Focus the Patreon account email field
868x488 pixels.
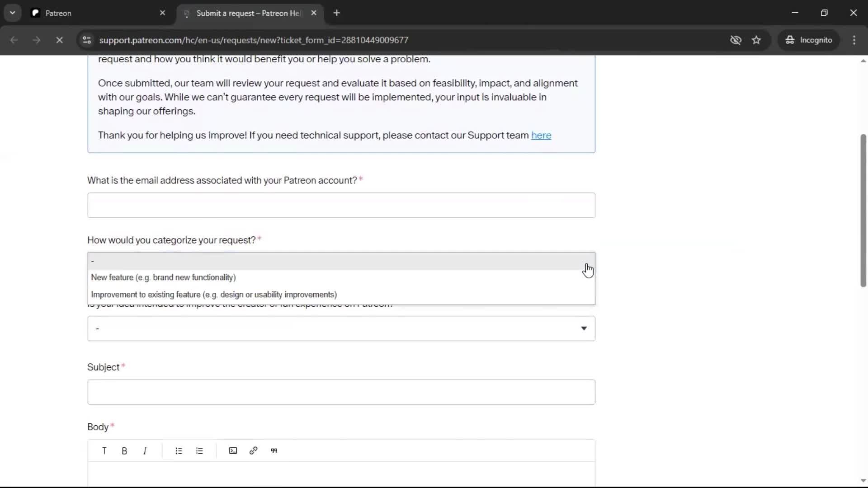click(x=341, y=205)
